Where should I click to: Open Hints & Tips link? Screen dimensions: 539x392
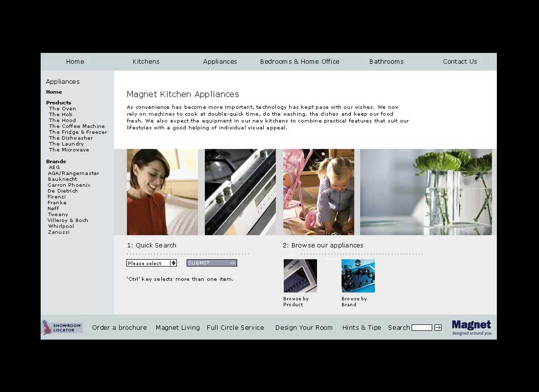(x=362, y=328)
